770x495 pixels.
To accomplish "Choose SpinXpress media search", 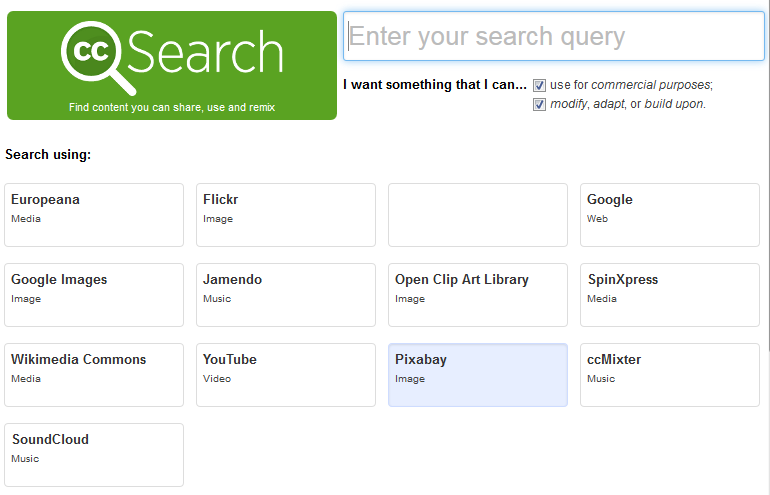I will pyautogui.click(x=670, y=295).
